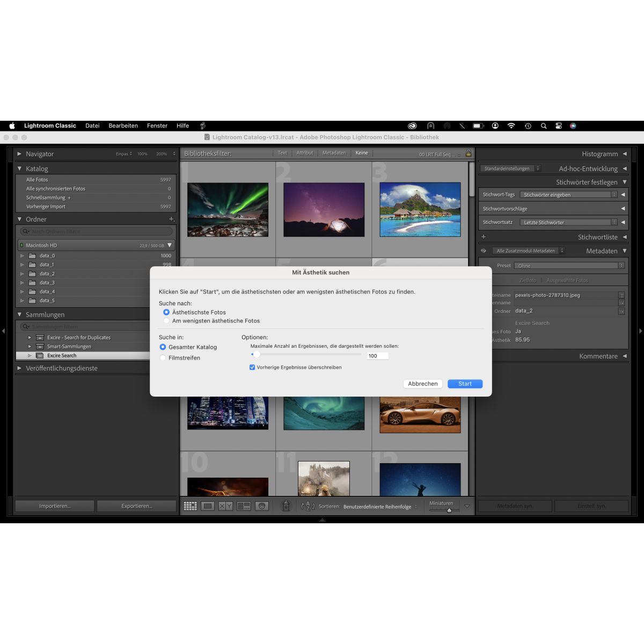Select the aurora borealis photo thumbnail
The height and width of the screenshot is (644, 644).
(228, 210)
